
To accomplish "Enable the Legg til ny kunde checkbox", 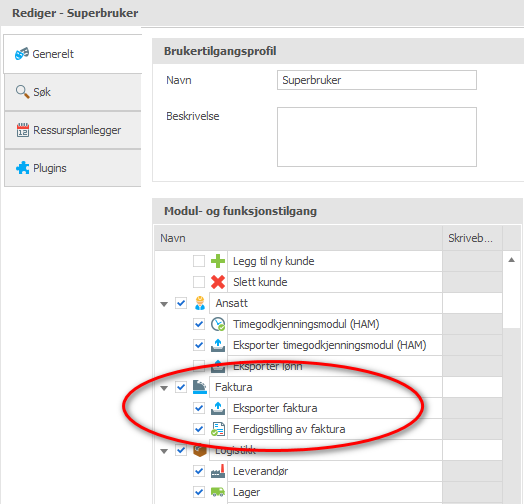I will [199, 261].
